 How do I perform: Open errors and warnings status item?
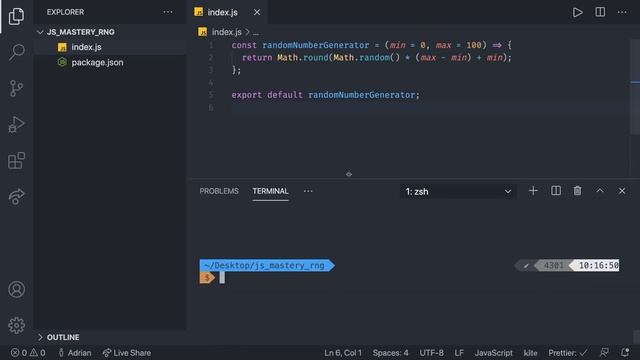click(x=28, y=353)
